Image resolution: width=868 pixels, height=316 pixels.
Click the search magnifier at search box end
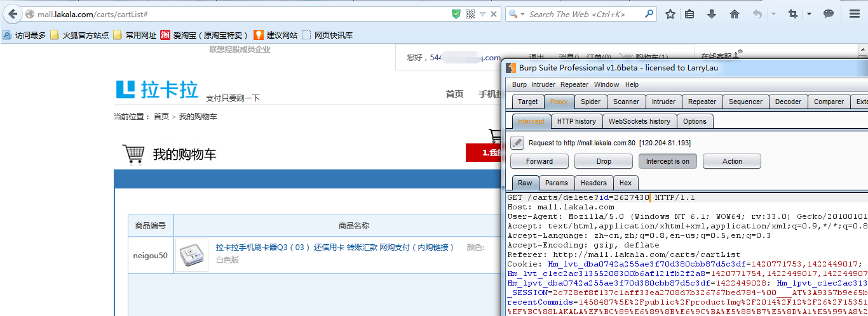tap(649, 14)
